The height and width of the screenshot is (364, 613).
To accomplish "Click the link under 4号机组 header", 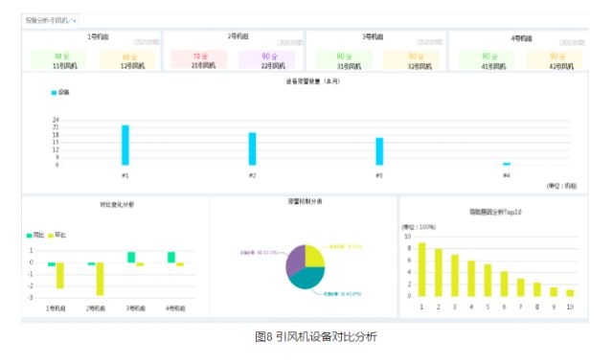I will (x=572, y=42).
